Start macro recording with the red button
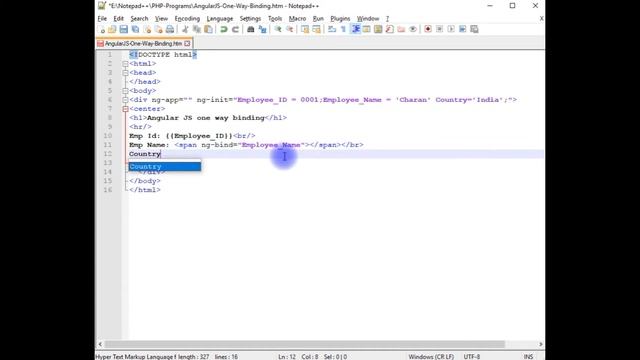The image size is (640, 360). [428, 29]
